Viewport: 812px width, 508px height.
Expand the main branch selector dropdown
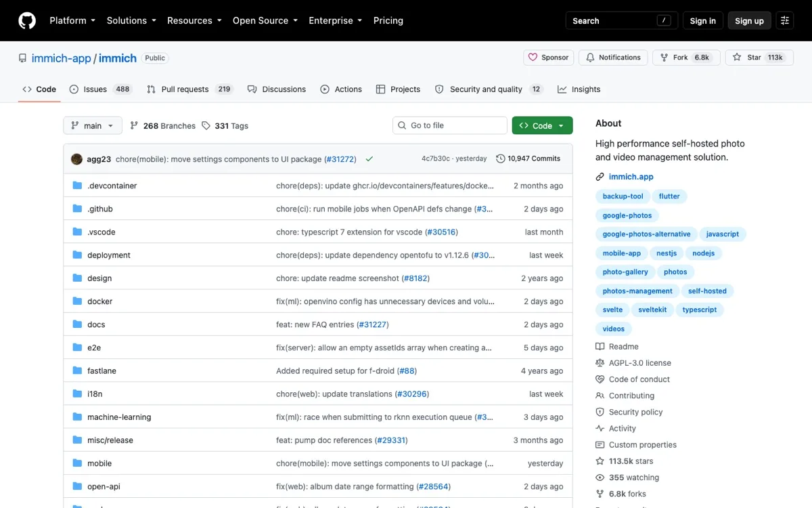(93, 126)
